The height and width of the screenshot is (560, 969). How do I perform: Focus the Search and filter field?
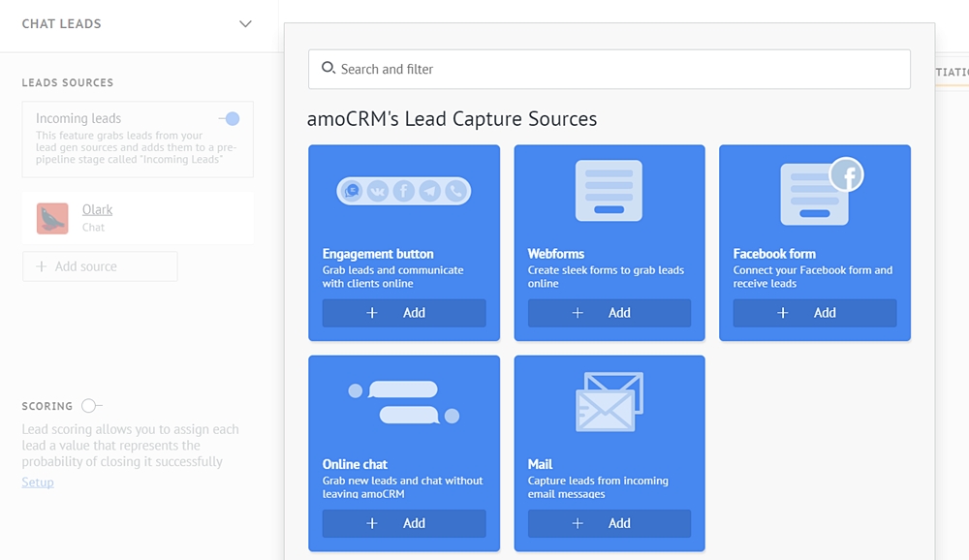coord(620,69)
